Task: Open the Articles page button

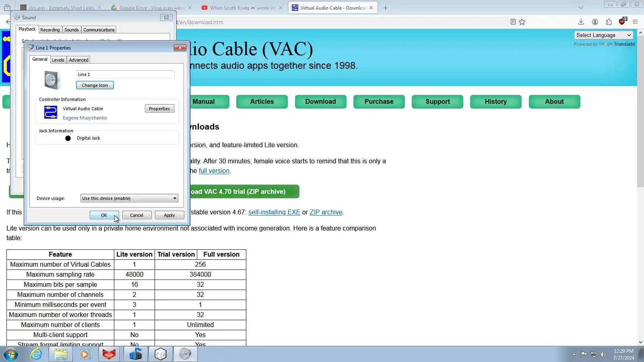Action: [262, 101]
